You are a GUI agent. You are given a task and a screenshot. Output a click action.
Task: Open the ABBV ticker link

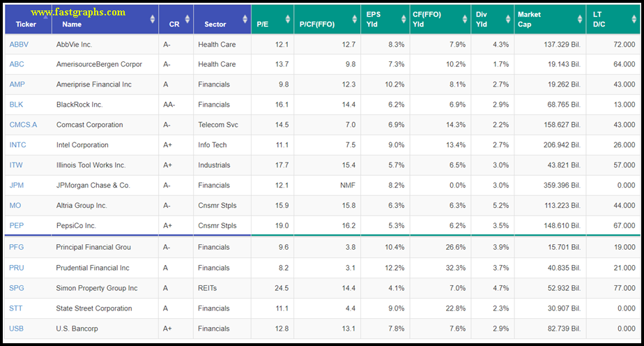pyautogui.click(x=19, y=45)
